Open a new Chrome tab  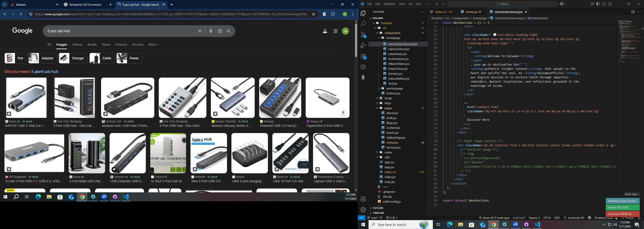click(x=172, y=4)
